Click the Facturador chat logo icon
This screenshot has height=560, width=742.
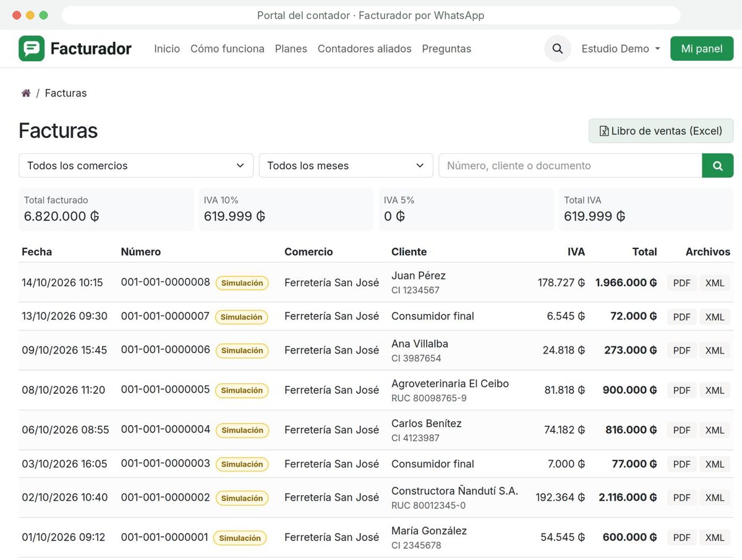click(32, 48)
